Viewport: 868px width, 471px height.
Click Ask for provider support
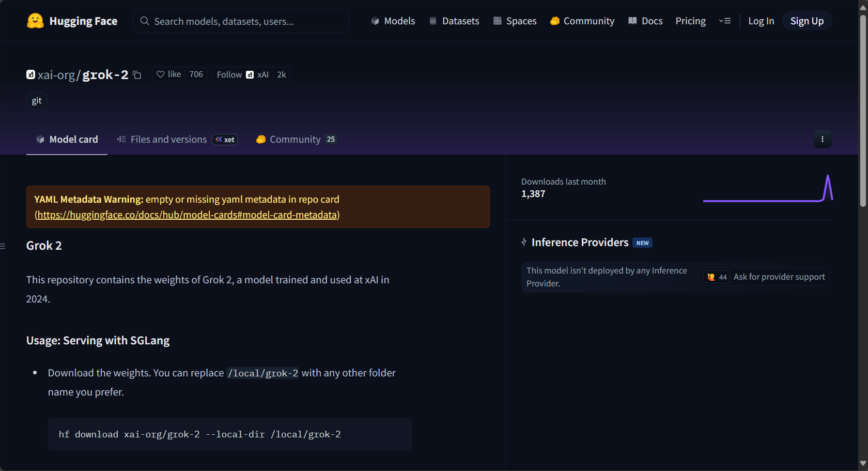[779, 277]
